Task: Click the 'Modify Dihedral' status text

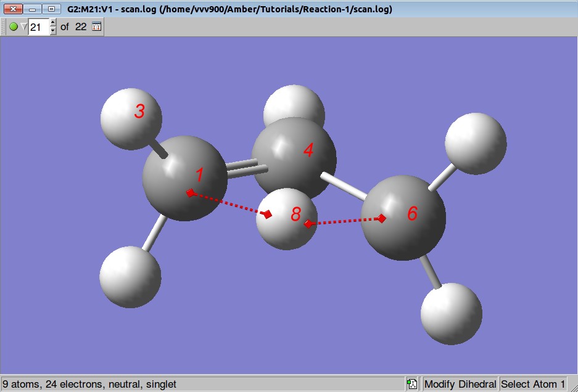Action: [460, 384]
